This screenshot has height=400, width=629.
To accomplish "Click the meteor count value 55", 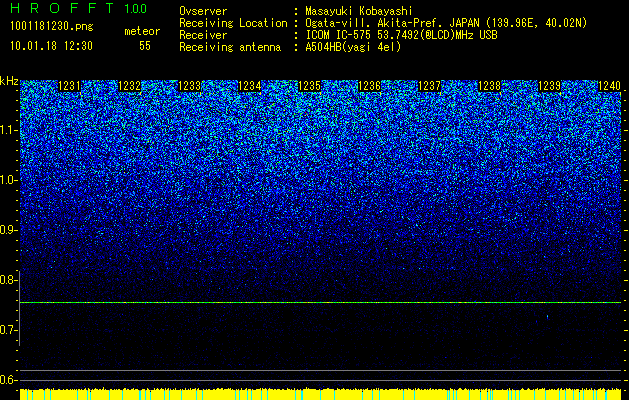I will 145,46.
